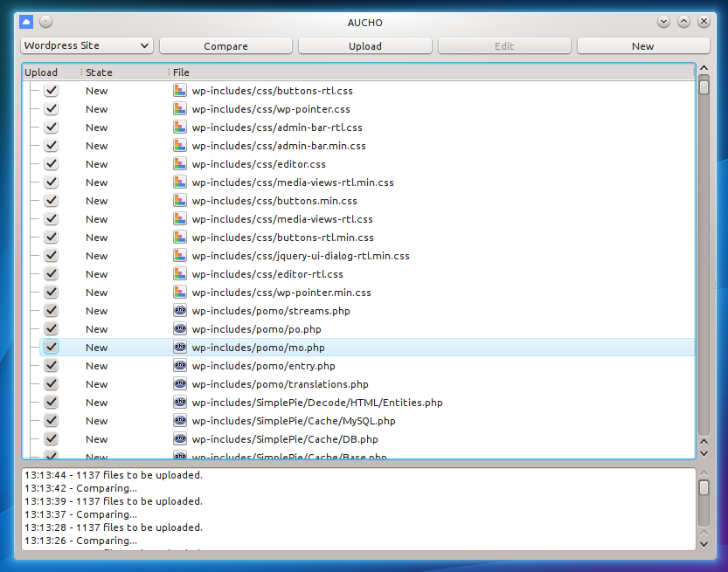Click the file list scrollbar handle
728x572 pixels.
704,87
